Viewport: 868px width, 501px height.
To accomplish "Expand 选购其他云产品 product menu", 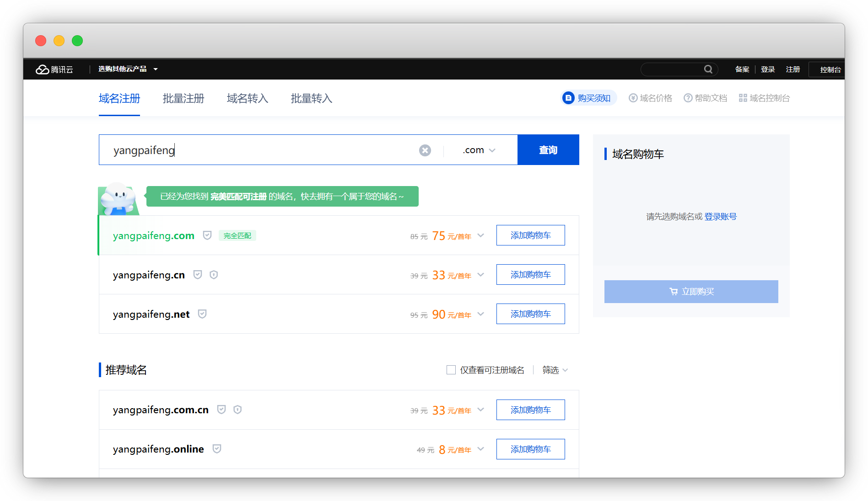I will 128,69.
